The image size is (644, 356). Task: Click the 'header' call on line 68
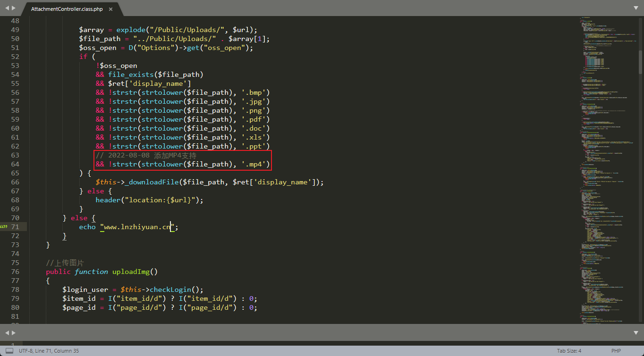108,200
